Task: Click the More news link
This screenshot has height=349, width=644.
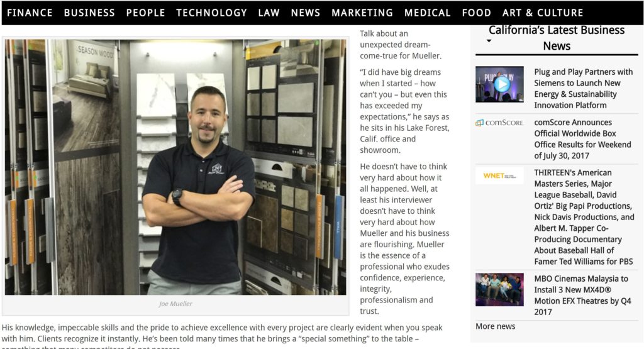Action: (495, 326)
